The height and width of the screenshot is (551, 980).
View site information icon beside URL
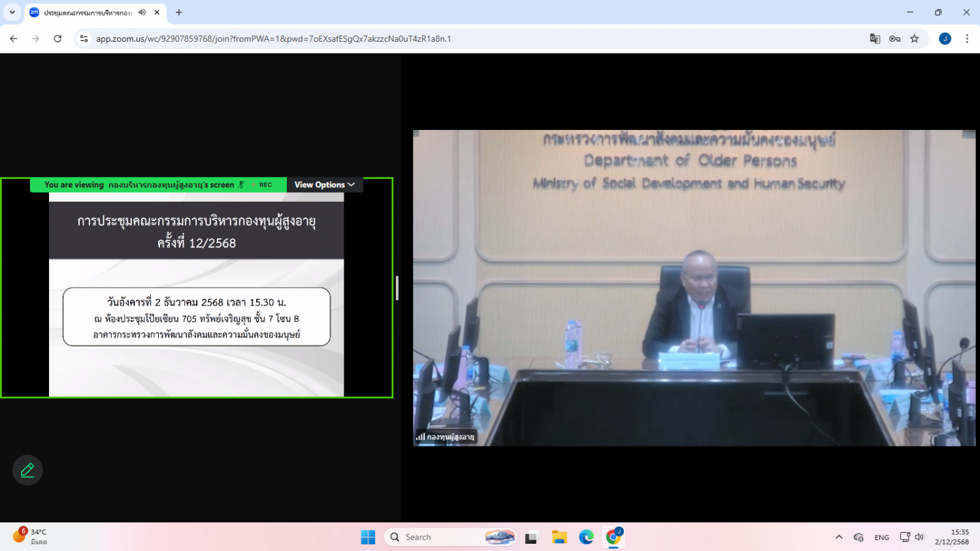84,39
